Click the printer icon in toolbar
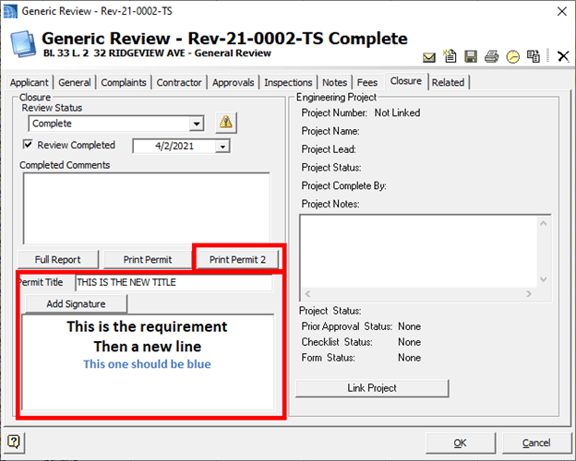The width and height of the screenshot is (576, 461). pyautogui.click(x=492, y=57)
